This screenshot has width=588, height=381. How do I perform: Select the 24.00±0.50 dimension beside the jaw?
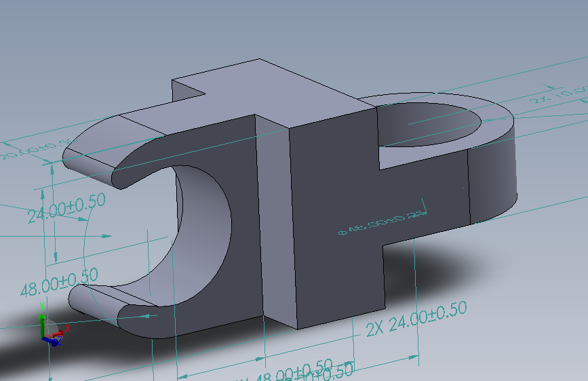tap(66, 208)
